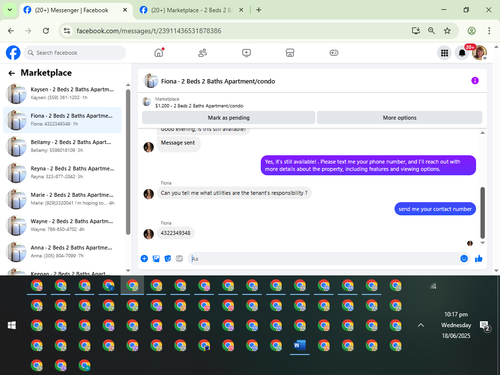Viewport: 500px width, 375px height.
Task: Open site information icon in address bar
Action: coord(67,31)
